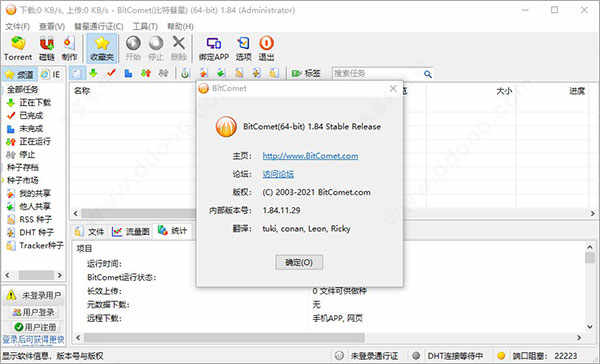This screenshot has height=364, width=600.
Task: Click the blue blocks filter toolbar icon
Action: point(128,73)
